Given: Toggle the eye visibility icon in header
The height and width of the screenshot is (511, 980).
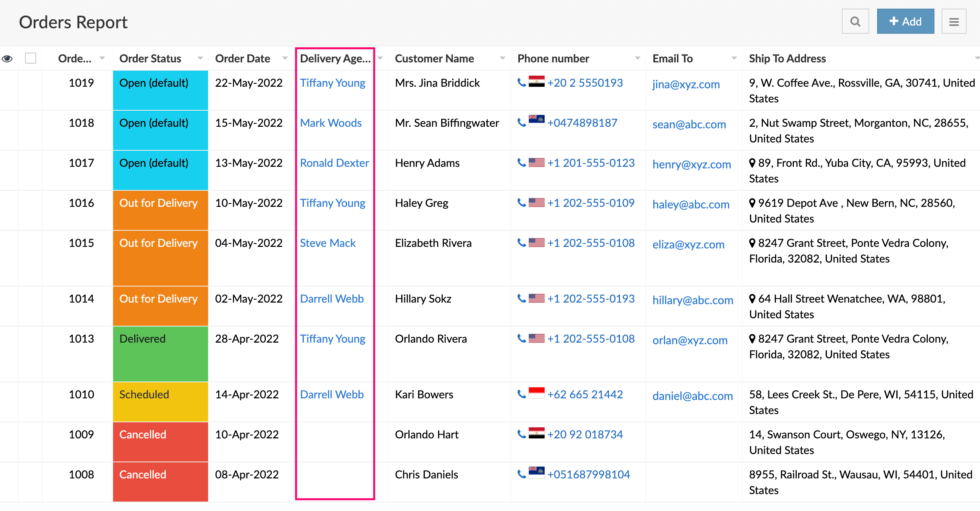Looking at the screenshot, I should pyautogui.click(x=7, y=59).
